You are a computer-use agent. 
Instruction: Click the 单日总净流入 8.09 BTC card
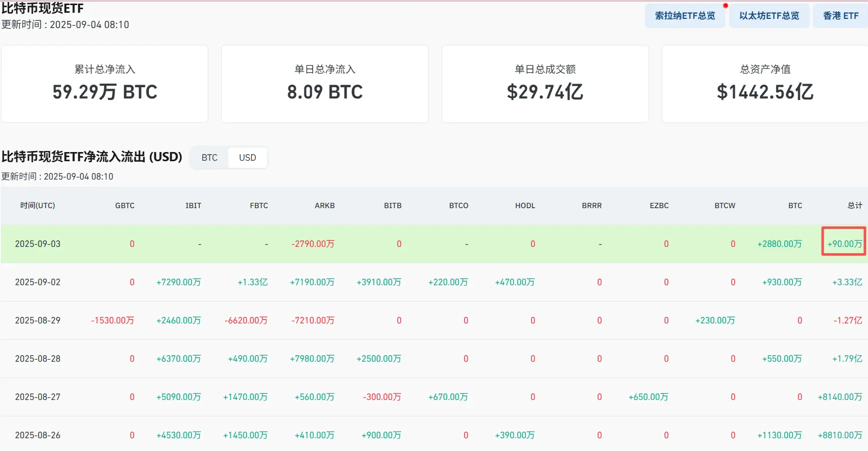pos(325,84)
